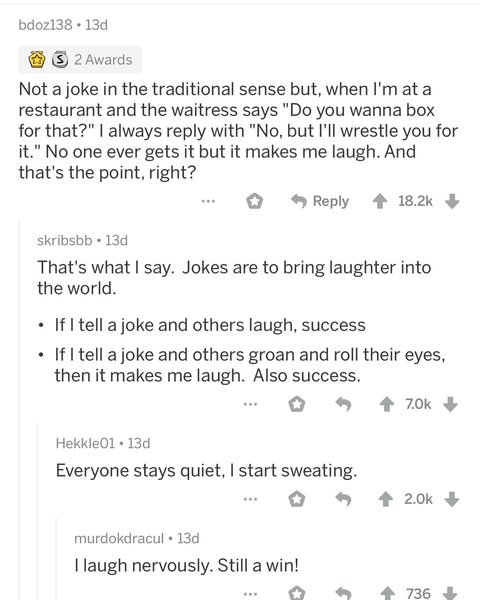
Task: Open three-dot menu on Hekkle01's comment
Action: point(251,498)
